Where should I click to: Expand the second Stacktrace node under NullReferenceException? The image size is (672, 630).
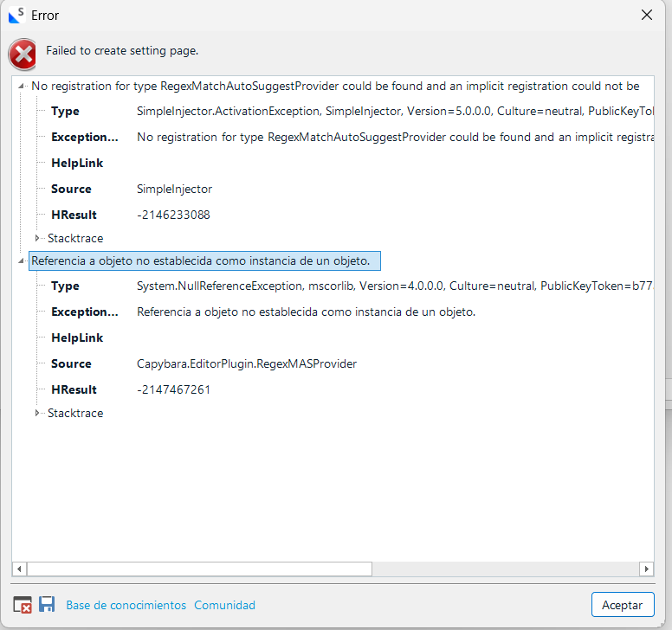click(37, 414)
